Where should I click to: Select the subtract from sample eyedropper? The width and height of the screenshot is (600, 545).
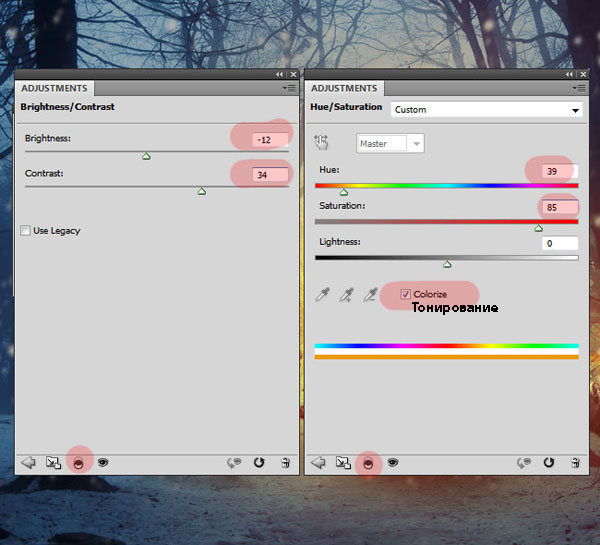pos(370,294)
